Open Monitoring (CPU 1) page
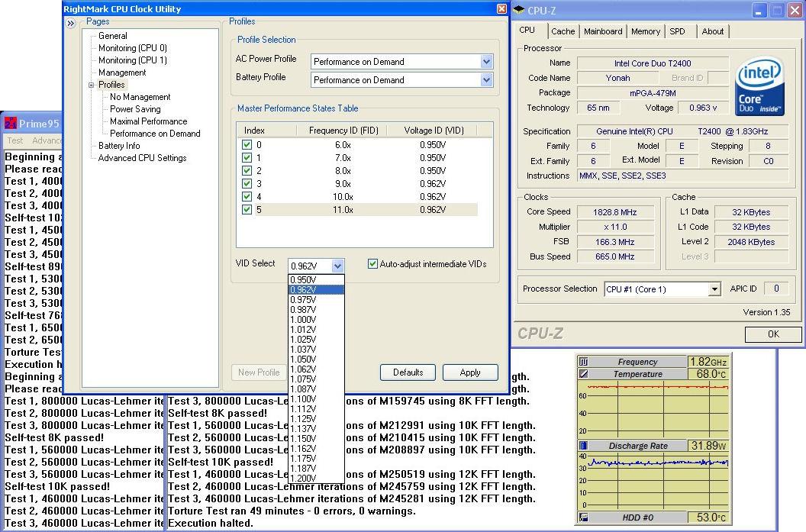This screenshot has width=806, height=532. point(133,60)
